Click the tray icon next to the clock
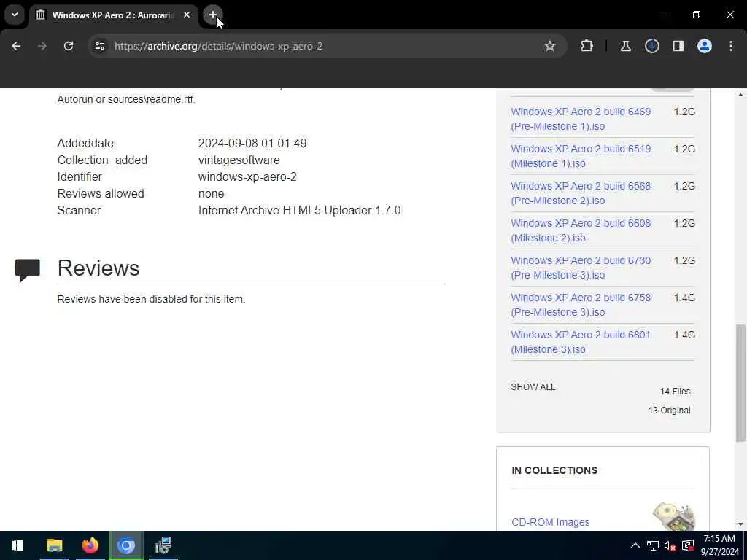747x560 pixels. click(687, 545)
